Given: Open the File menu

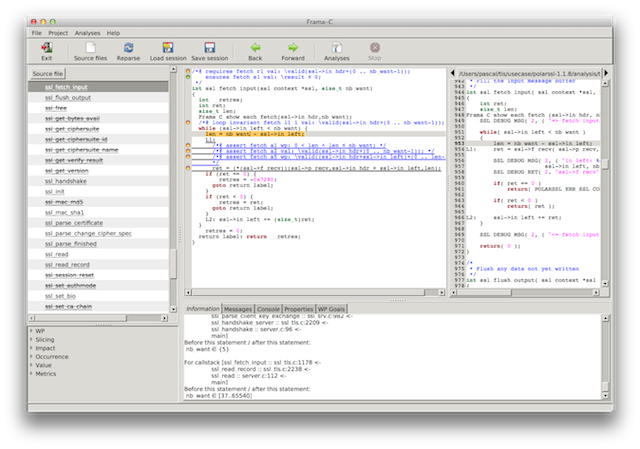Looking at the screenshot, I should click(x=37, y=33).
